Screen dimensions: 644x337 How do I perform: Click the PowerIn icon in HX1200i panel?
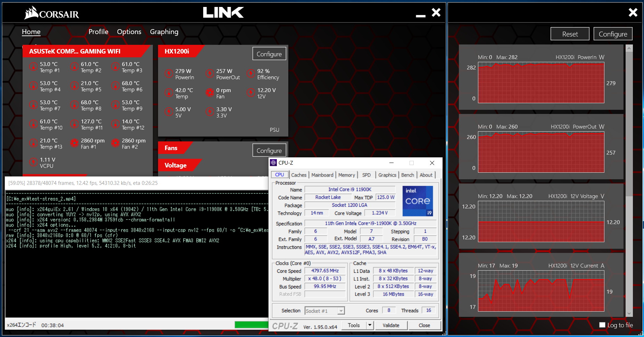pyautogui.click(x=169, y=73)
